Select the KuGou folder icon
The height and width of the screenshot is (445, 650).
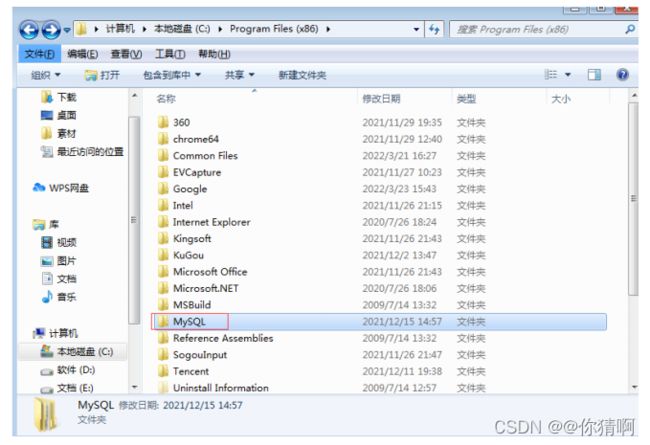(163, 255)
